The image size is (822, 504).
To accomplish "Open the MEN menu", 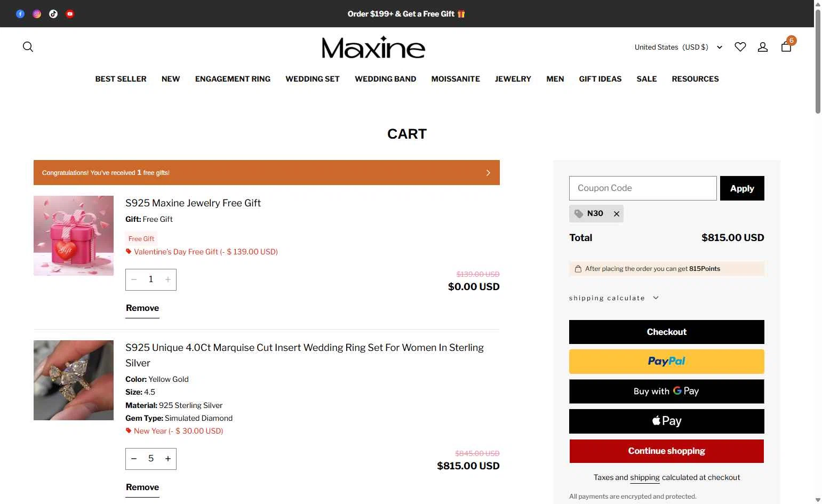I will click(x=555, y=79).
